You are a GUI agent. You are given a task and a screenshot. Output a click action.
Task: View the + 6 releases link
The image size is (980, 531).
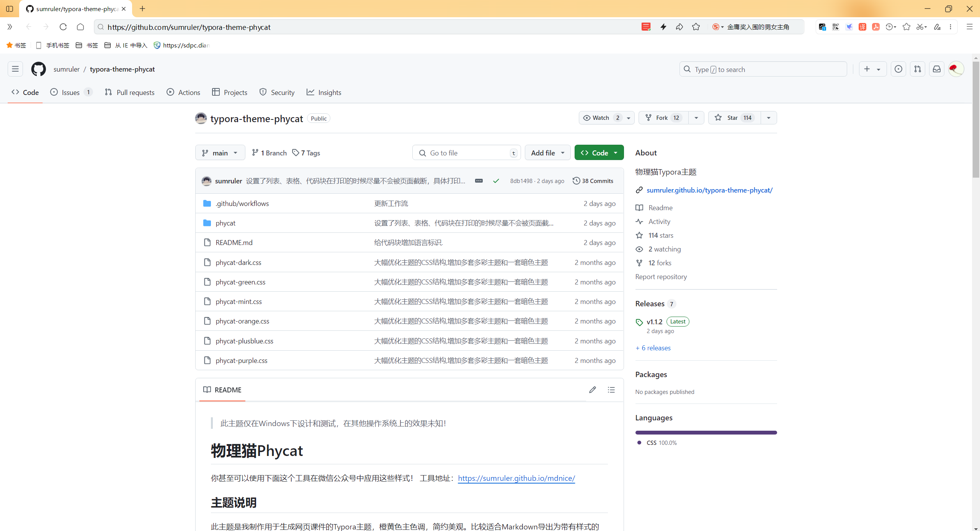[653, 348]
